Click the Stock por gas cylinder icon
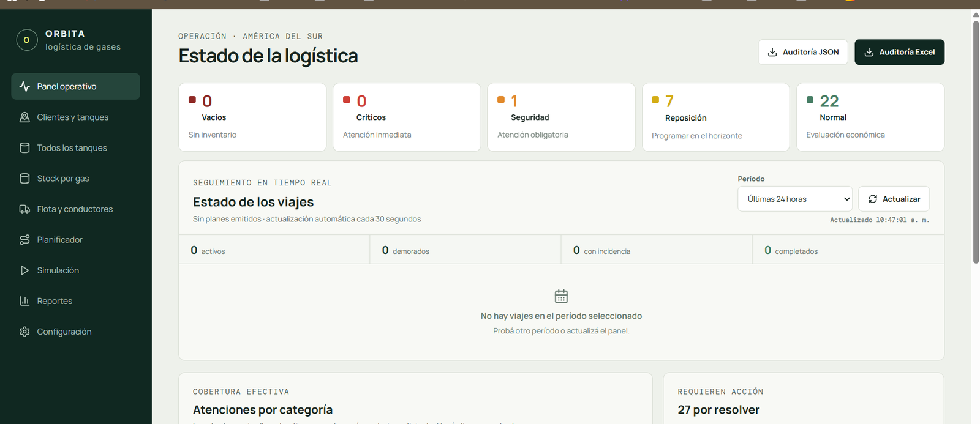The height and width of the screenshot is (424, 980). pyautogui.click(x=24, y=178)
